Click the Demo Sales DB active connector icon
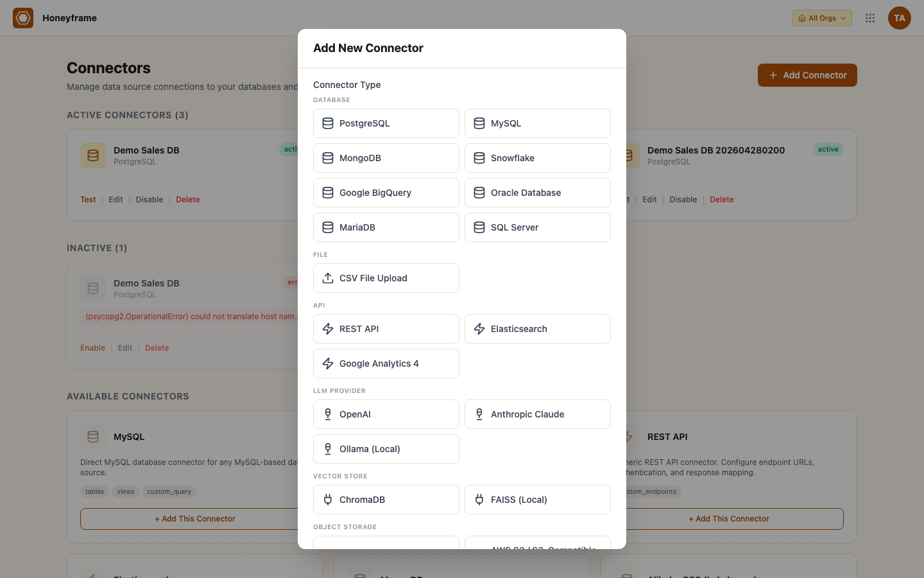Screen dimensions: 924x578 pyautogui.click(x=93, y=155)
